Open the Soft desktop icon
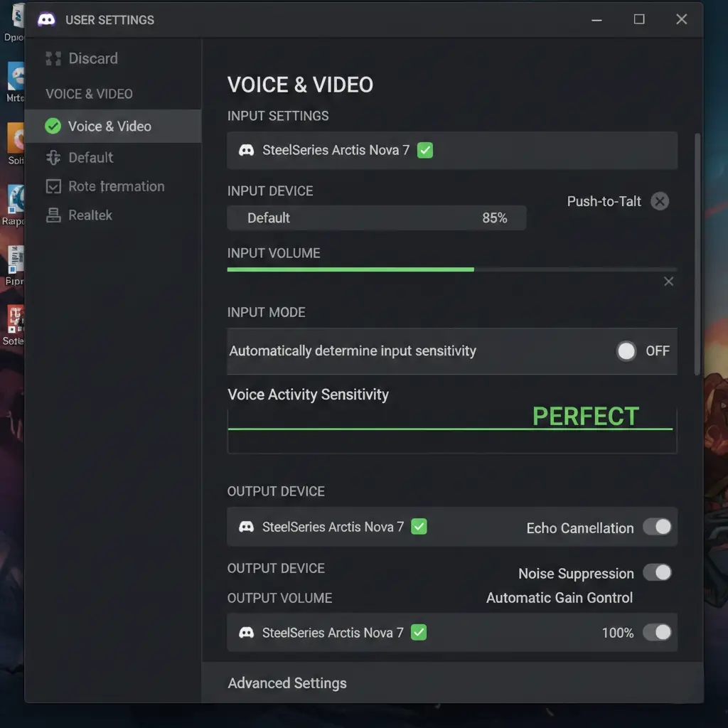728x728 pixels. point(15,144)
